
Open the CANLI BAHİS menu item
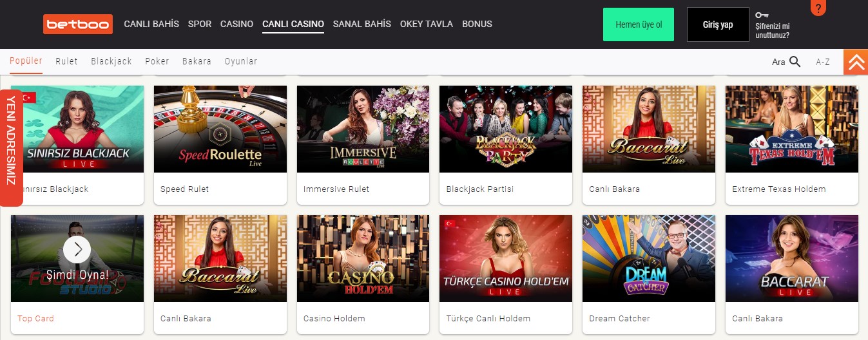[151, 24]
